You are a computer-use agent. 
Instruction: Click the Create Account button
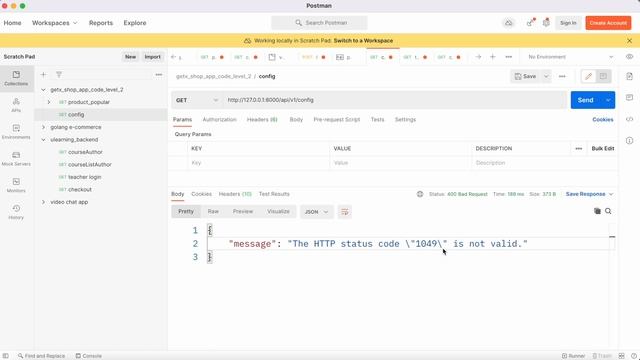point(608,23)
